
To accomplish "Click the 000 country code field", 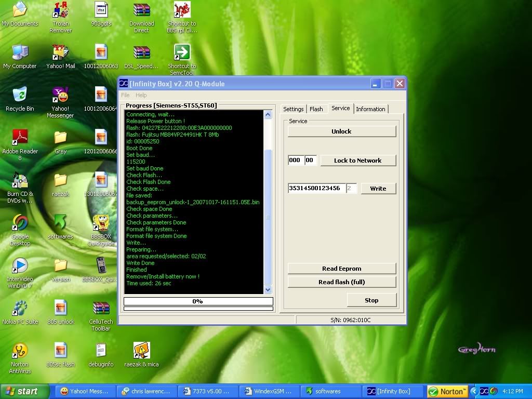I will 296,160.
